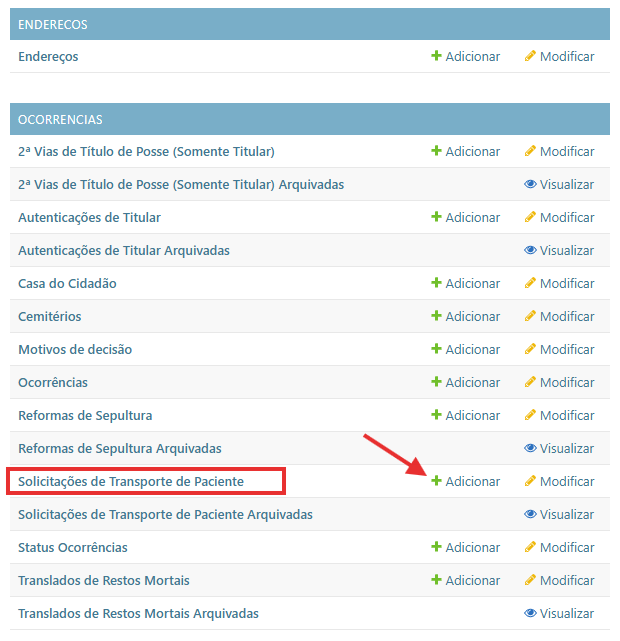Screen dimensions: 620x641
Task: Open the ENDERECOS section header
Action: click(53, 25)
